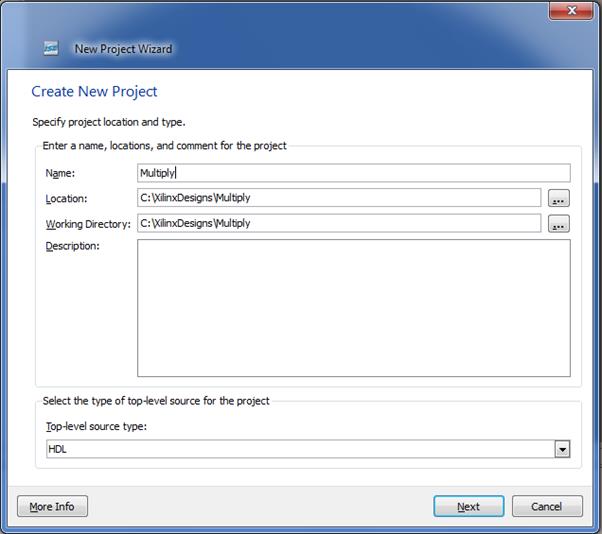602x534 pixels.
Task: Open More Info help
Action: 52,506
